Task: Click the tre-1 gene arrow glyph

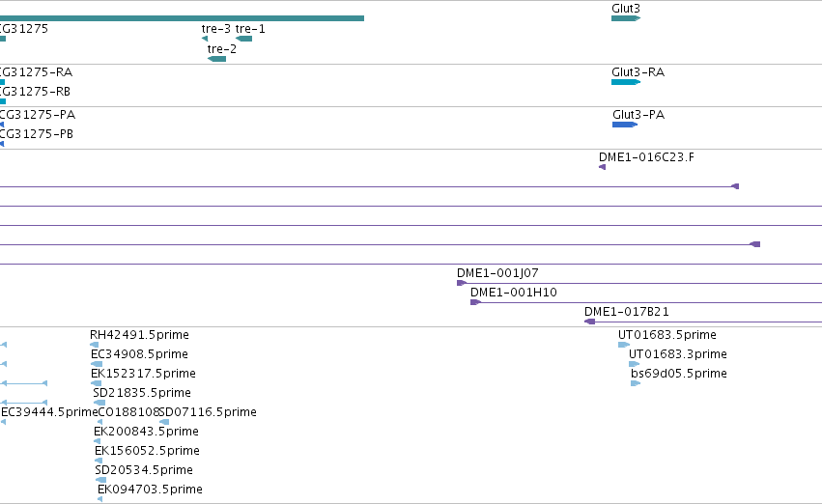Action: [243, 39]
